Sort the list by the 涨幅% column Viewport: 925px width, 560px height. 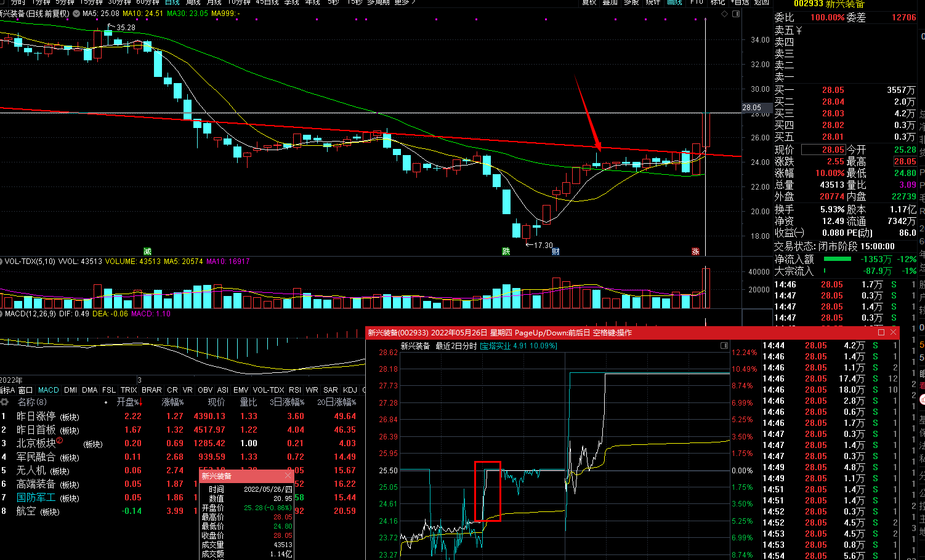click(x=172, y=402)
